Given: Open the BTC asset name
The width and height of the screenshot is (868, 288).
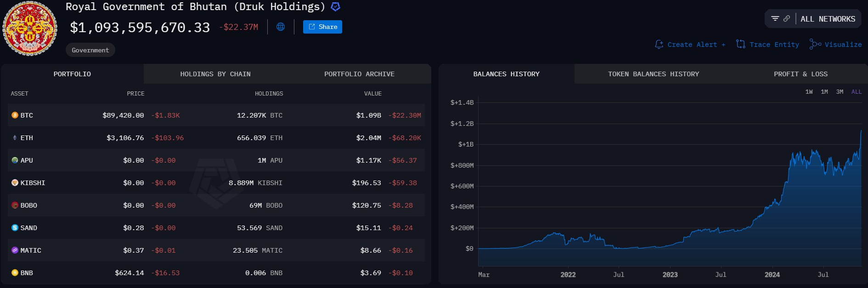Looking at the screenshot, I should click(x=27, y=115).
